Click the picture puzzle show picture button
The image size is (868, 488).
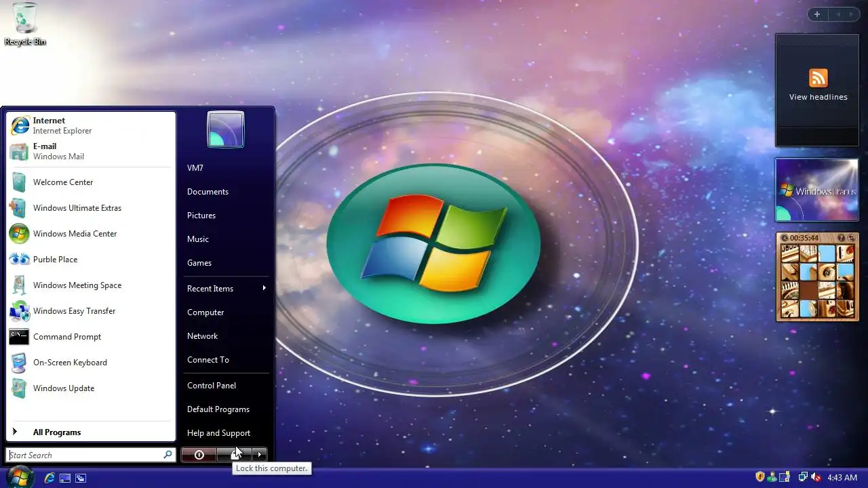(x=842, y=238)
